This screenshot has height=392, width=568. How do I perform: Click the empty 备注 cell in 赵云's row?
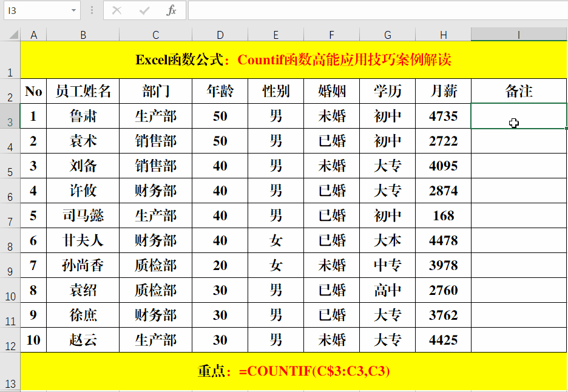coord(519,340)
